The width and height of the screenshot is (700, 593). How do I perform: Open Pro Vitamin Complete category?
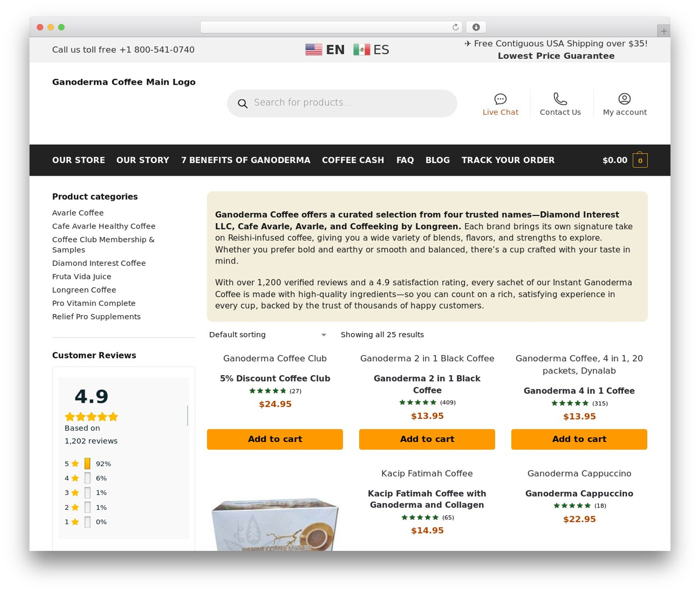(x=94, y=303)
